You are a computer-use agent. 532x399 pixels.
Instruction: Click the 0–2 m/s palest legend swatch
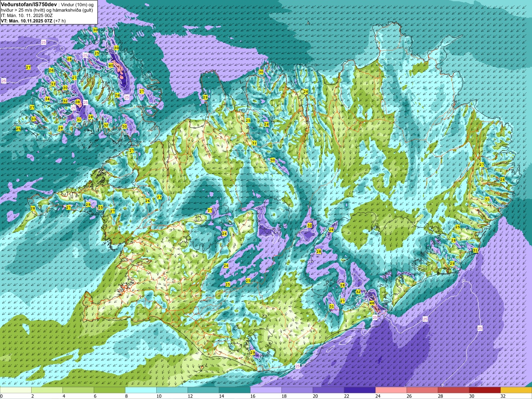click(16, 390)
